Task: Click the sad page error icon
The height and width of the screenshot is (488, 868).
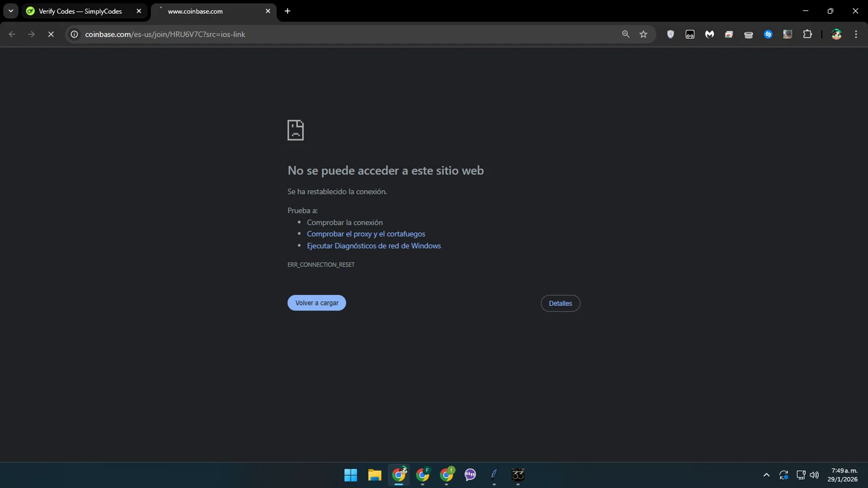Action: pos(296,130)
